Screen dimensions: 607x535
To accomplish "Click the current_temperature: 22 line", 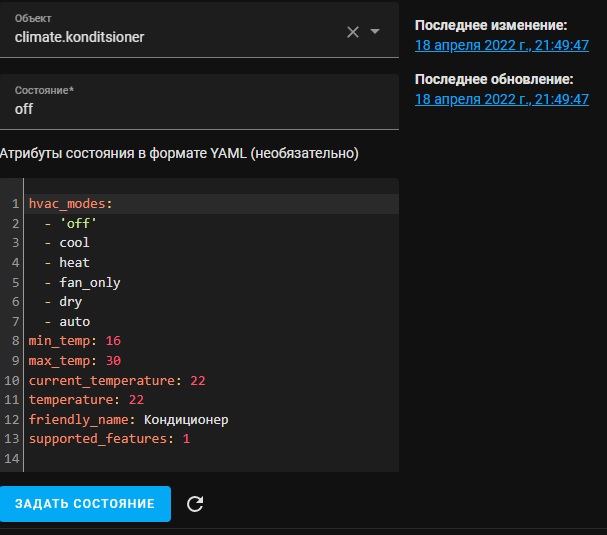I will coord(117,381).
